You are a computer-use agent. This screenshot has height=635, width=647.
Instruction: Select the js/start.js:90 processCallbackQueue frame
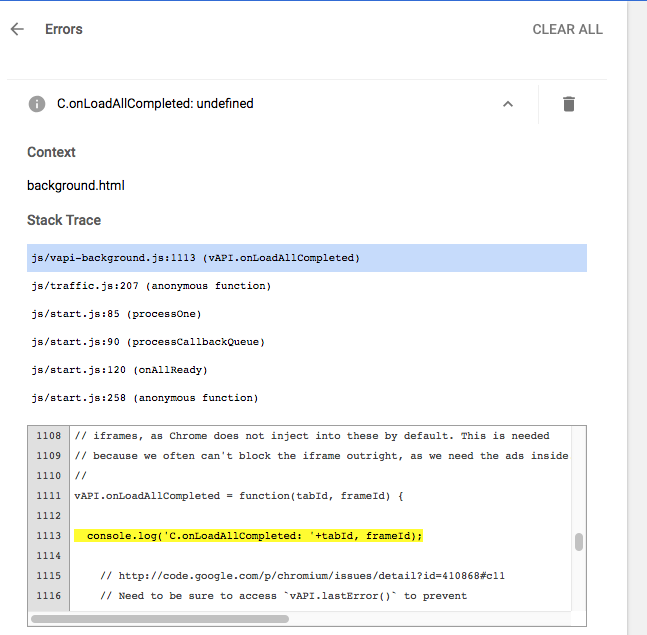[x=307, y=342]
